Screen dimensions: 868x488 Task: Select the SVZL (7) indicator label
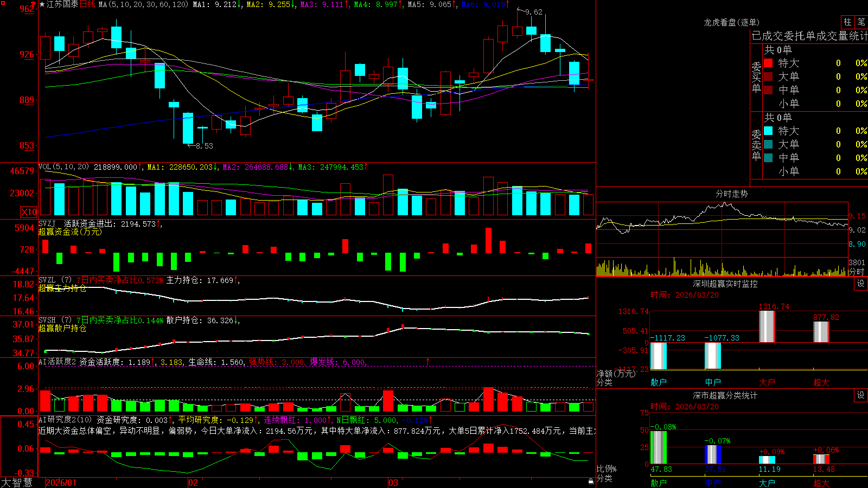(55, 280)
